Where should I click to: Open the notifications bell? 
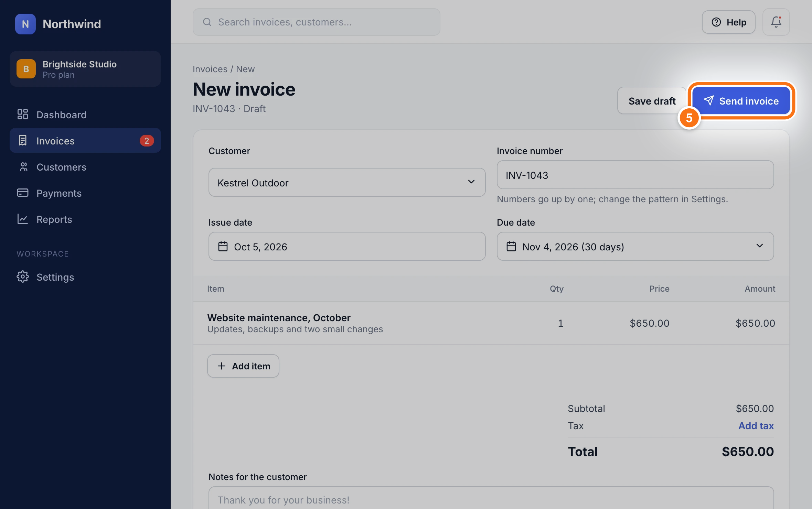[776, 22]
